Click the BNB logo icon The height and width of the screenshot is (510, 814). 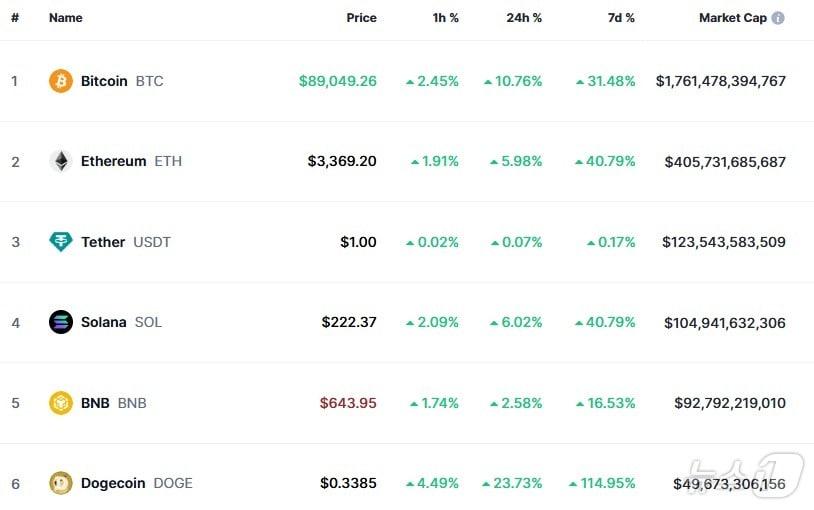pos(61,403)
